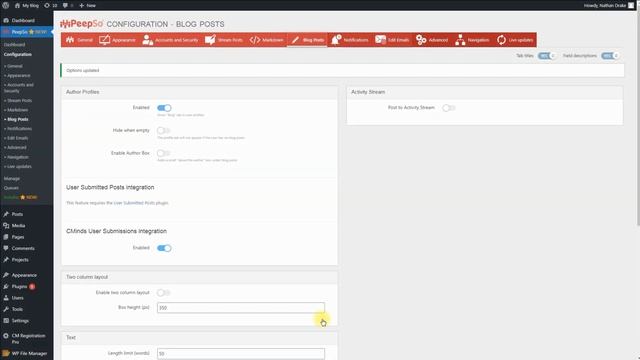Open Stream Posts sidebar submenu item
This screenshot has height=360, width=640.
point(18,100)
